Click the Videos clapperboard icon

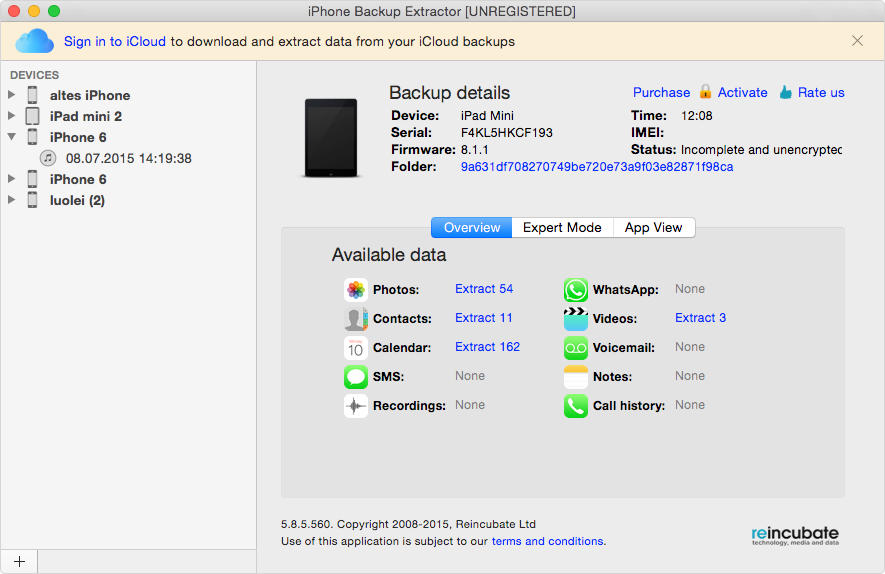pos(576,319)
